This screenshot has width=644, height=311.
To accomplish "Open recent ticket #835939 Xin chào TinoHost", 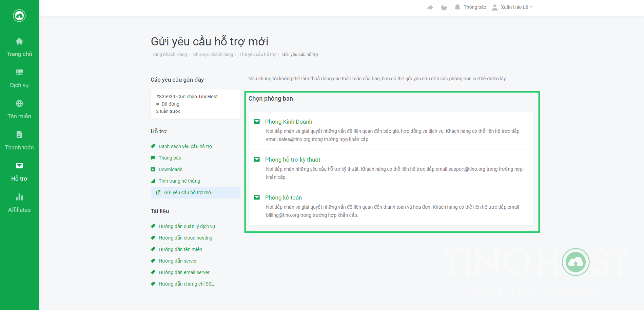I will 187,97.
